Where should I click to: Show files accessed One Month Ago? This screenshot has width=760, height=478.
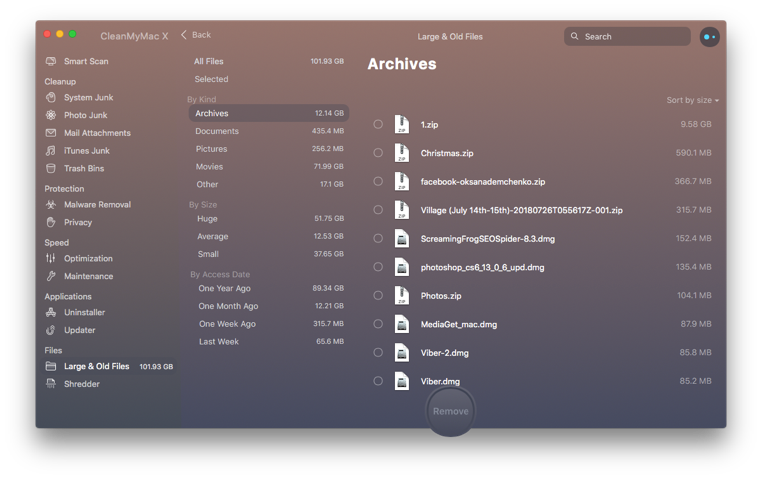click(x=269, y=306)
